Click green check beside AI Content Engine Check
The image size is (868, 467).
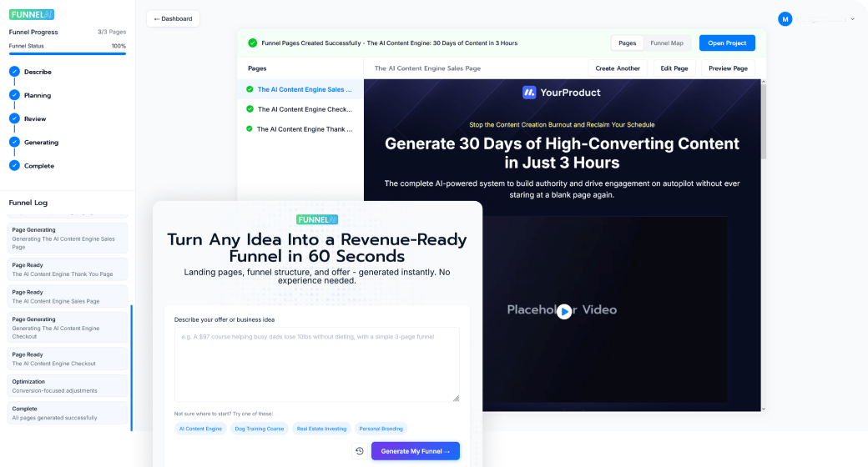pos(250,109)
